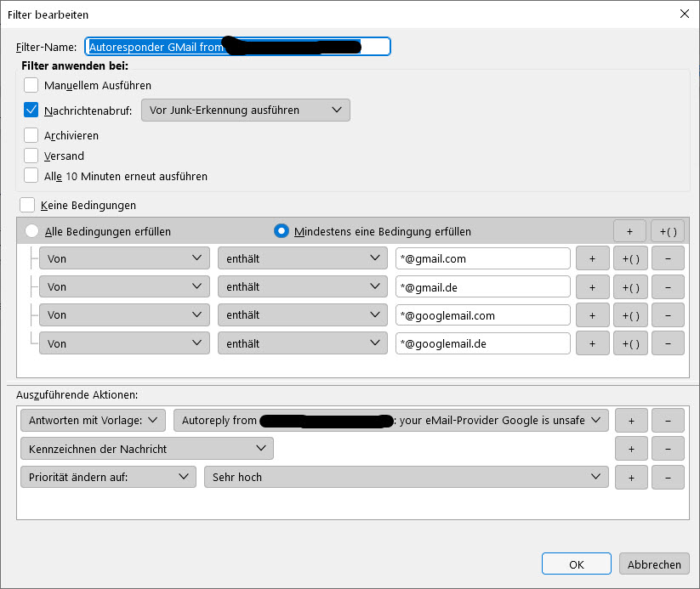Image resolution: width=700 pixels, height=589 pixels.
Task: Click the minus button in the *@googlemail.de row
Action: pos(668,343)
